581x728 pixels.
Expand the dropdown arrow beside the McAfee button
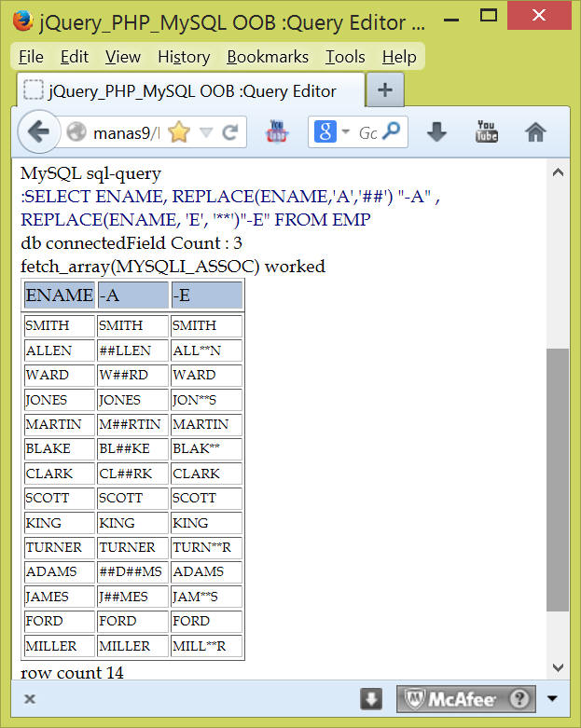[552, 699]
